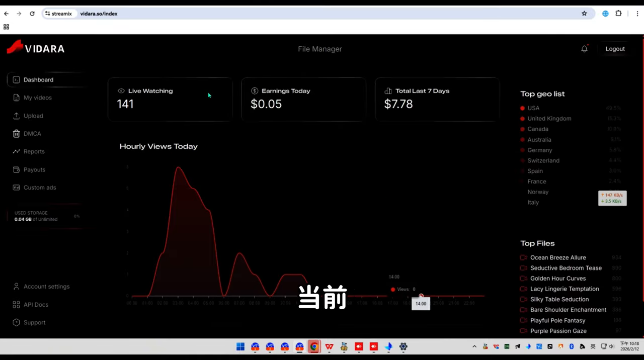Screen dimensions: 644x360
Task: Click the Dashboard terminal icon
Action: click(x=16, y=79)
